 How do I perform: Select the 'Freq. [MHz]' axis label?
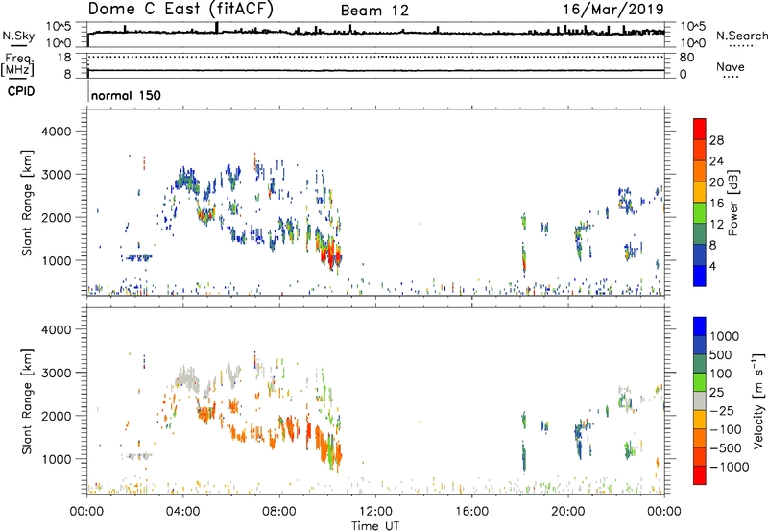(x=17, y=64)
